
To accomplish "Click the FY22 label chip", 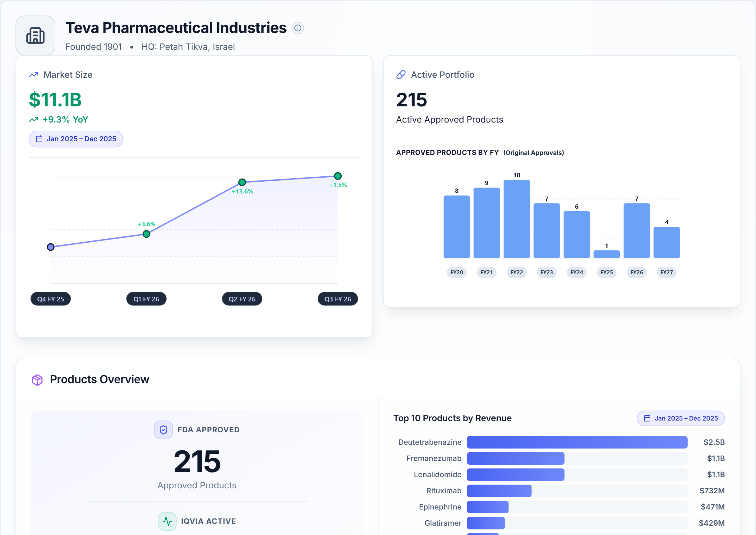I will tap(517, 272).
